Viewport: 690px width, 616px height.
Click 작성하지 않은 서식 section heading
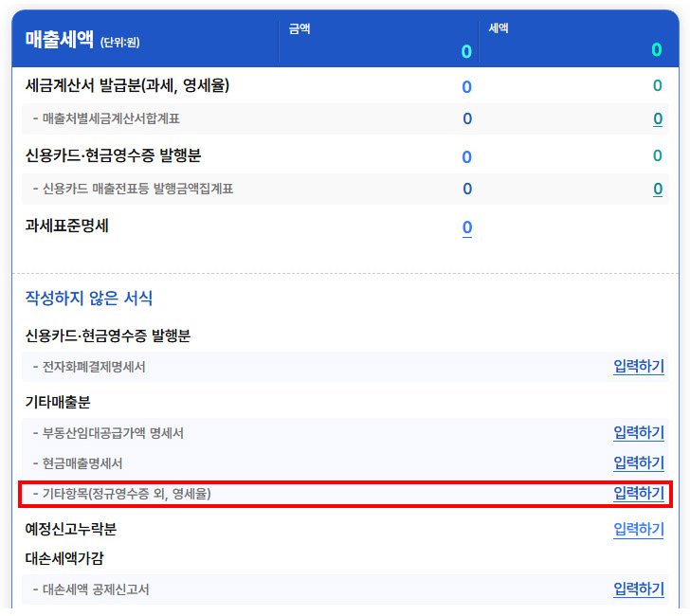click(x=88, y=299)
